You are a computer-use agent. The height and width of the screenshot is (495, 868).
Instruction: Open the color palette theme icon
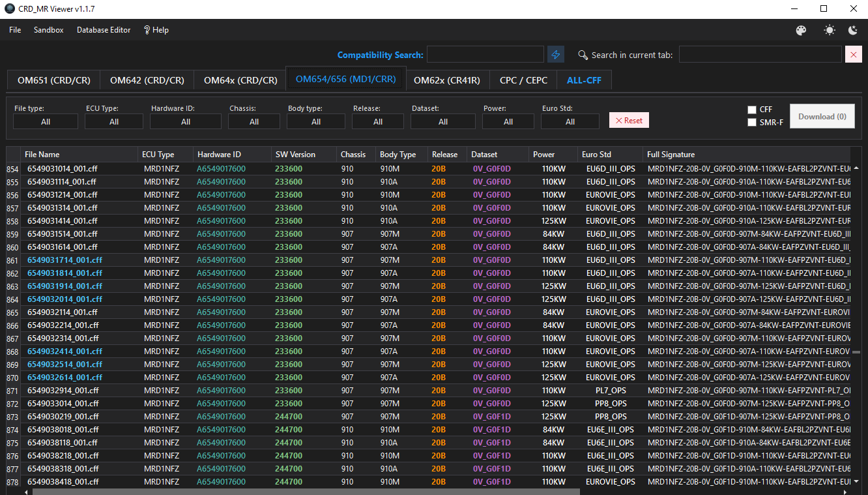(x=802, y=30)
